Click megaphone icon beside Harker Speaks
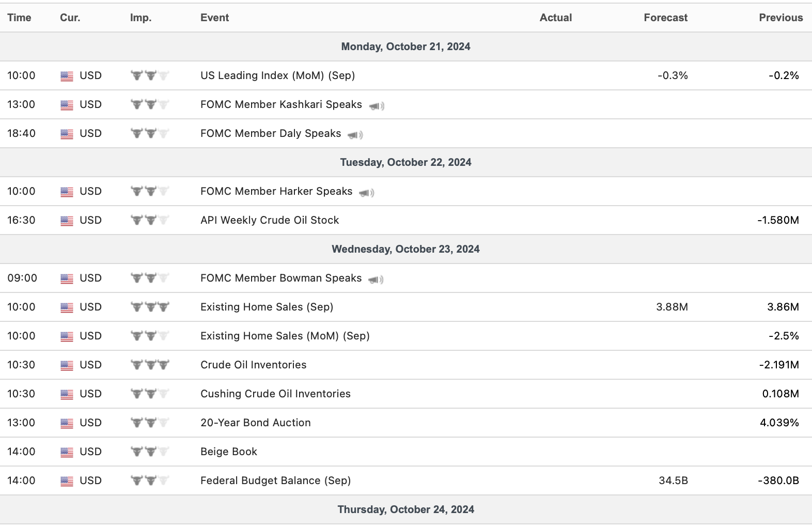This screenshot has height=527, width=812. pos(367,193)
